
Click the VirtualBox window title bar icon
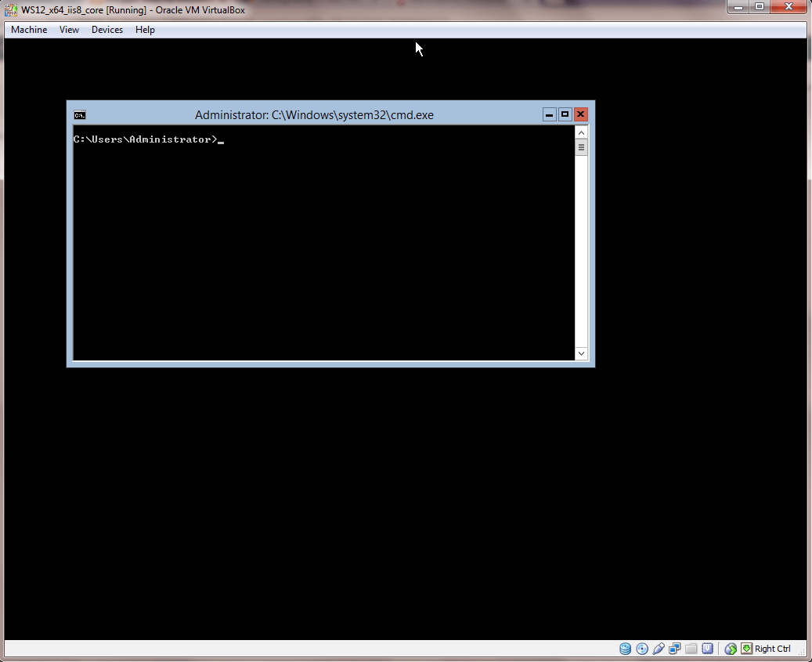point(10,9)
